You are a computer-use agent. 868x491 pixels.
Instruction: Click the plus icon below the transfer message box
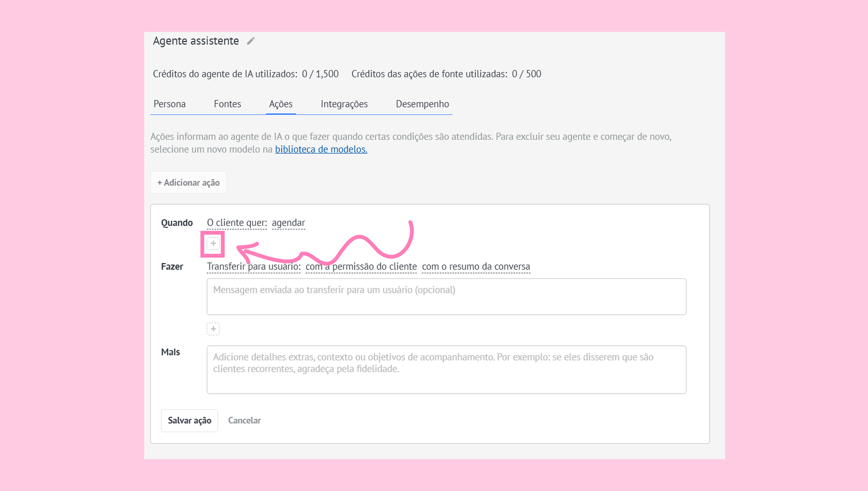[213, 329]
